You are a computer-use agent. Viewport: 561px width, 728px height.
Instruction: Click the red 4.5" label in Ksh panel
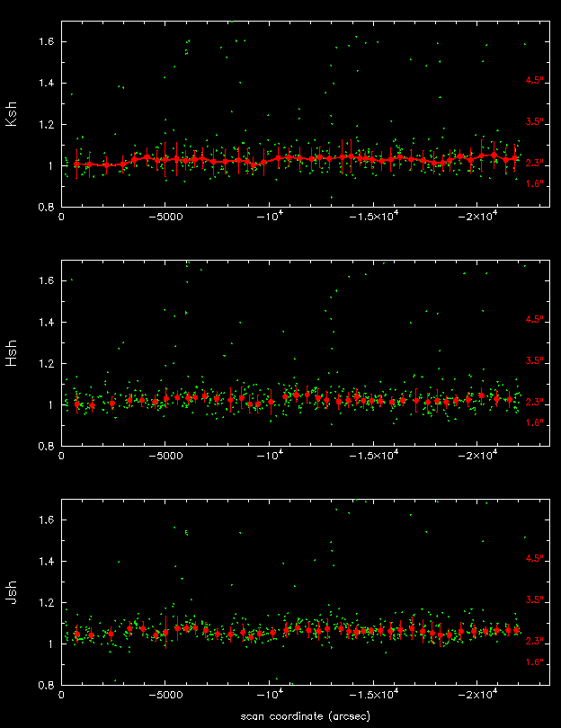pos(536,81)
